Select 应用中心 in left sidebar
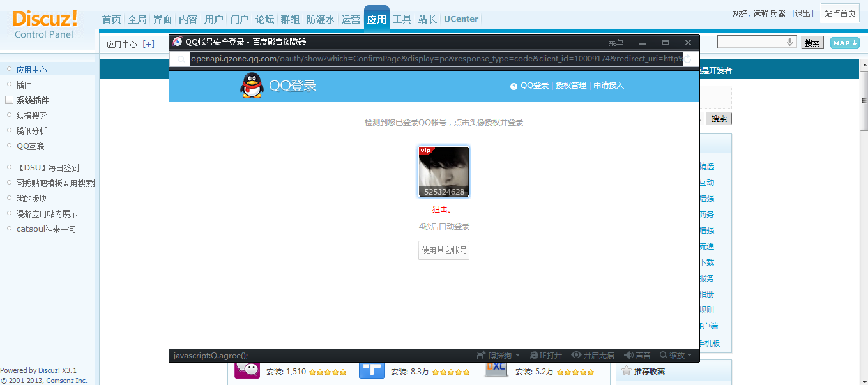Viewport: 868px width, 385px height. 31,70
